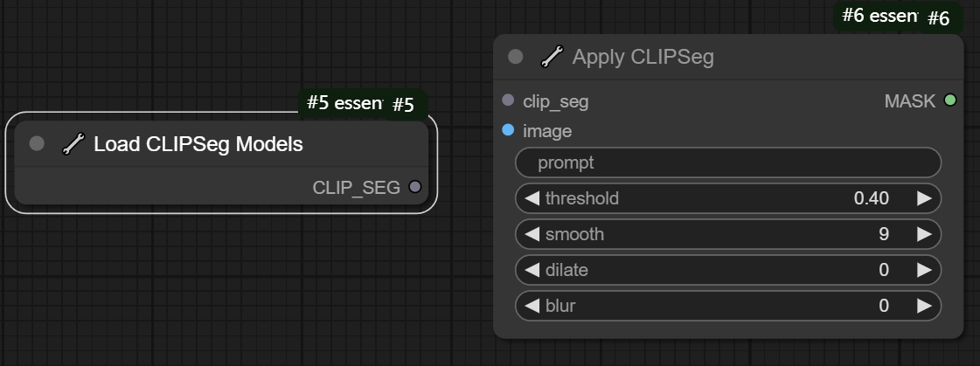Image resolution: width=980 pixels, height=366 pixels.
Task: Click the clip_seg input connector dot
Action: 509,100
